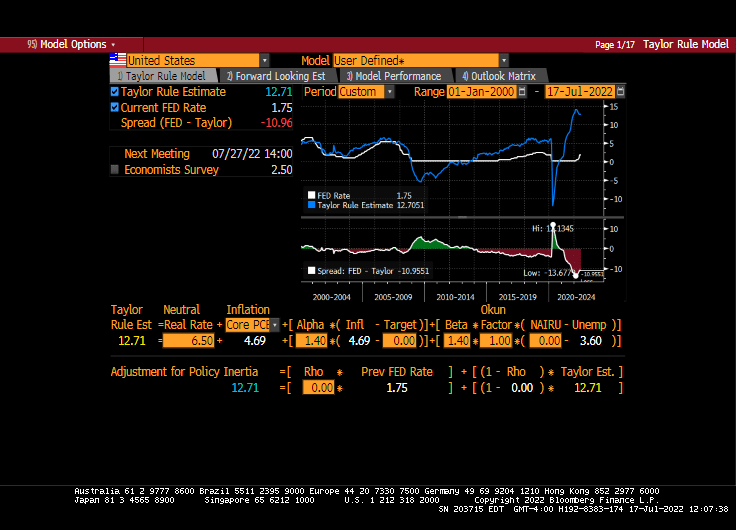This screenshot has height=530, width=736.
Task: Click the FED Rate legend marker
Action: [311, 196]
